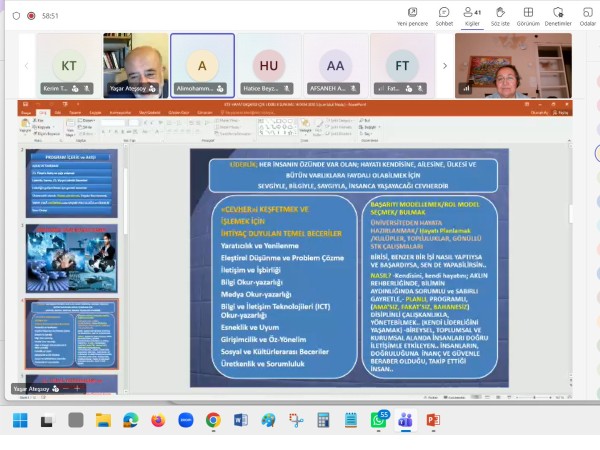Select the woman's video feed tile
Viewport: 600px width, 450px height.
point(513,65)
